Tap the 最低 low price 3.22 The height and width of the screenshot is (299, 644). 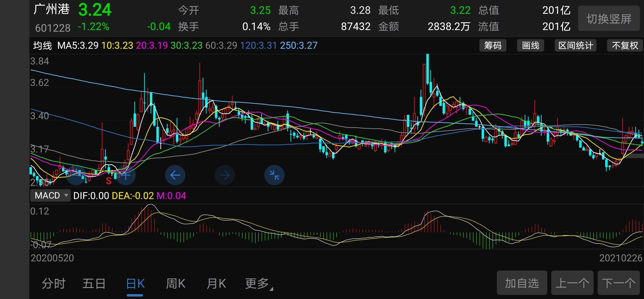tap(460, 10)
